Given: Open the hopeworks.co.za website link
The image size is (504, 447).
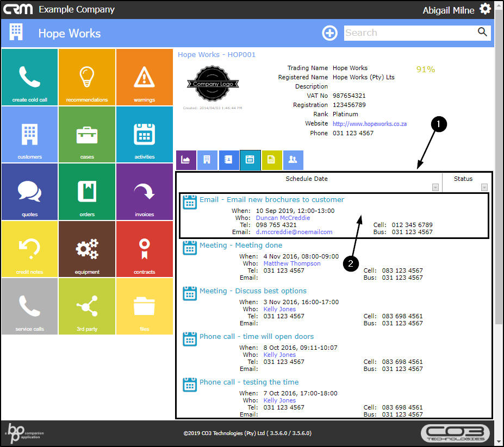Looking at the screenshot, I should (x=370, y=124).
